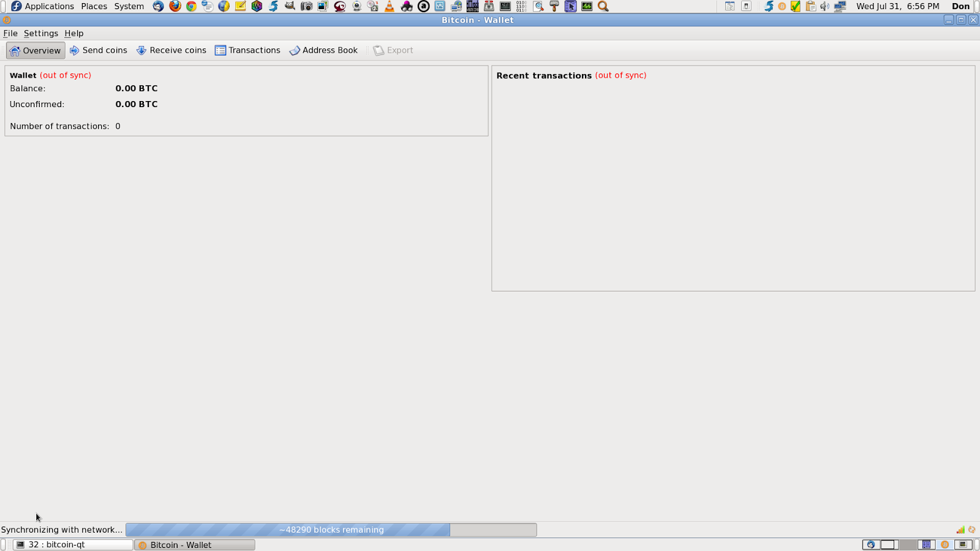Open the Settings menu
This screenshot has width=980, height=551.
click(x=41, y=33)
